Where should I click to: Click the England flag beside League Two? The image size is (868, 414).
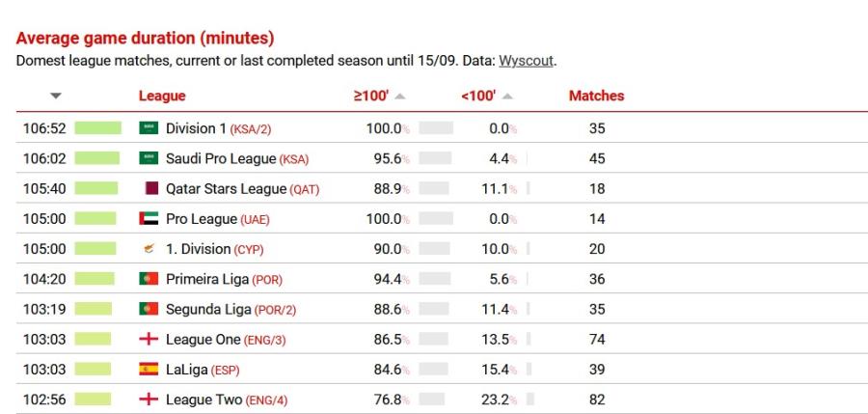(x=149, y=400)
